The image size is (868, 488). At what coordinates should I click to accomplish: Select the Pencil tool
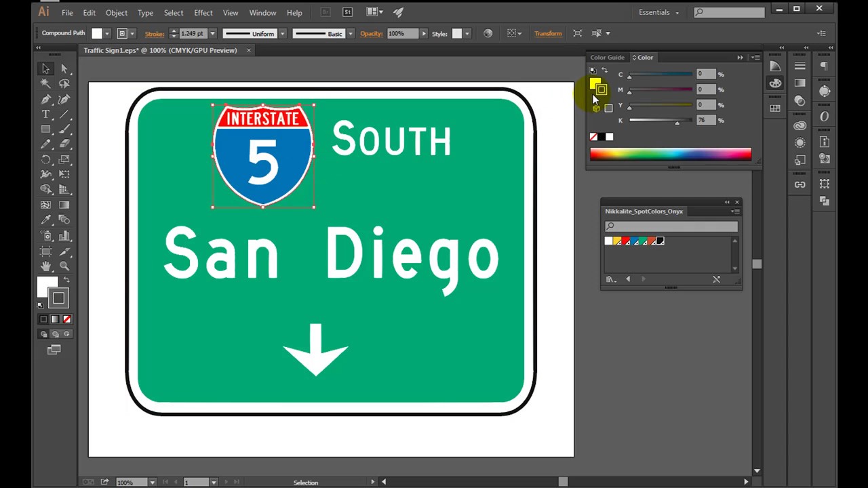point(45,144)
